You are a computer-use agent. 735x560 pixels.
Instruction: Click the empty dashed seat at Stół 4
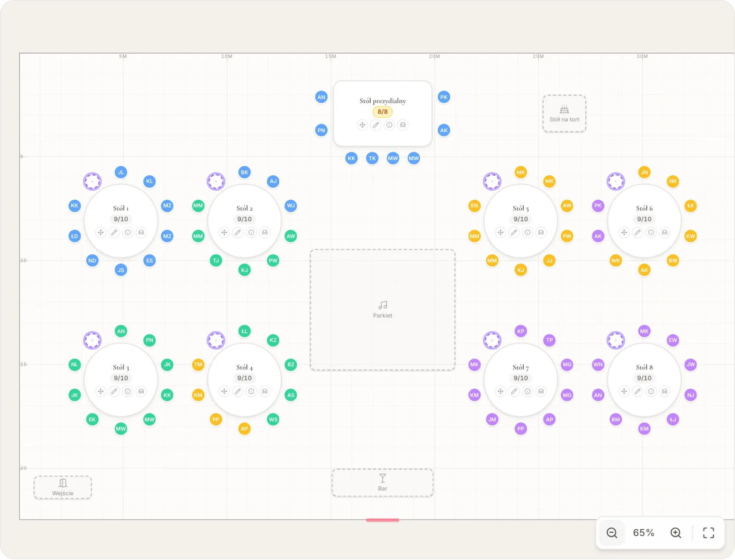216,340
